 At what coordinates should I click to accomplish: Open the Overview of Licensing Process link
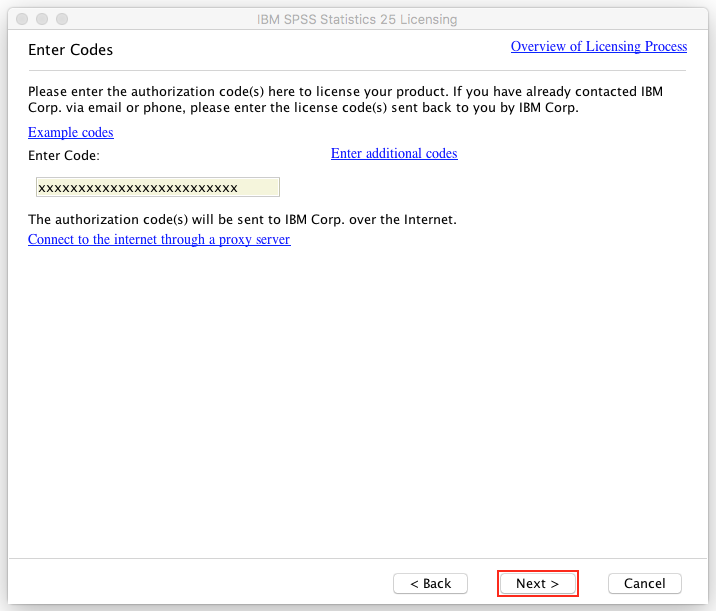point(599,47)
